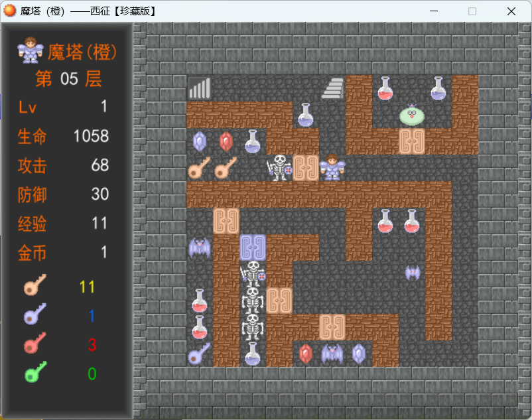Attack the bat between the bottom gems
This screenshot has height=420, width=532.
click(x=332, y=354)
